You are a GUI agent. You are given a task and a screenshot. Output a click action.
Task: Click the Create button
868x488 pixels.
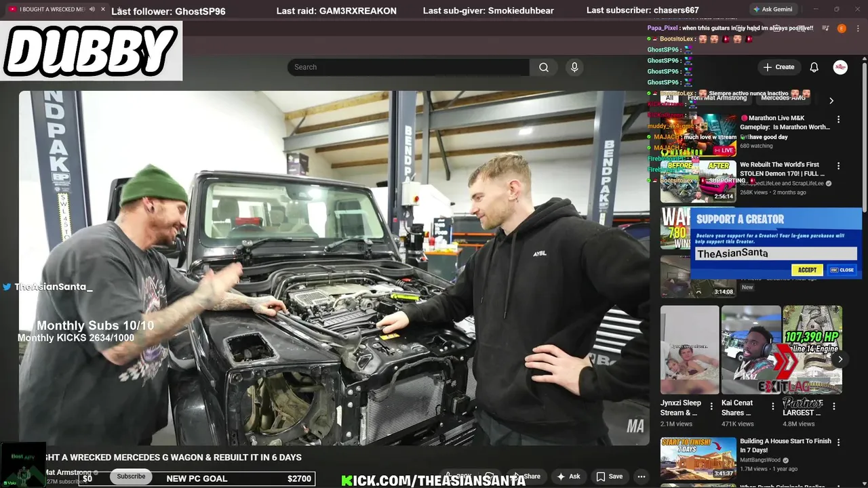coord(778,67)
